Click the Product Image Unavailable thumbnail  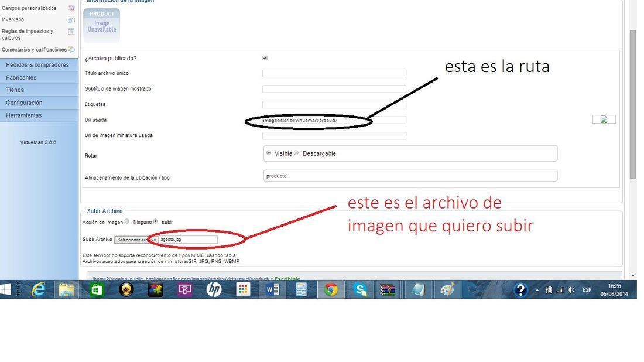pos(101,25)
